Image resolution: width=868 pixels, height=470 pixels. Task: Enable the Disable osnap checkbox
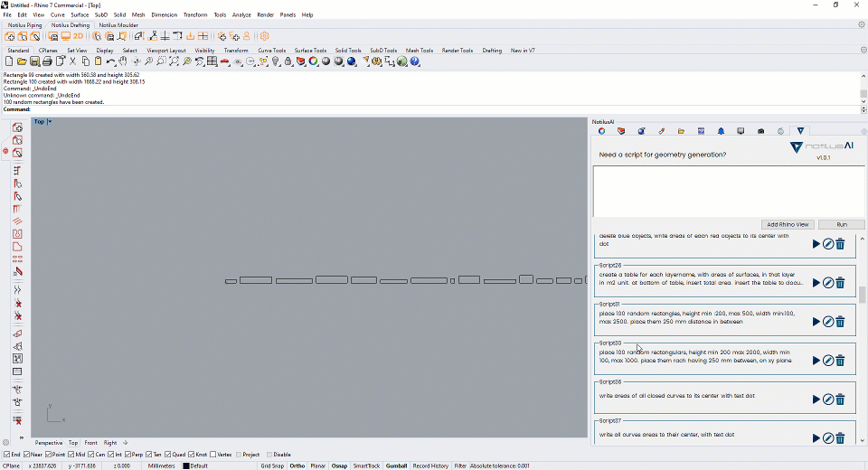click(x=269, y=455)
